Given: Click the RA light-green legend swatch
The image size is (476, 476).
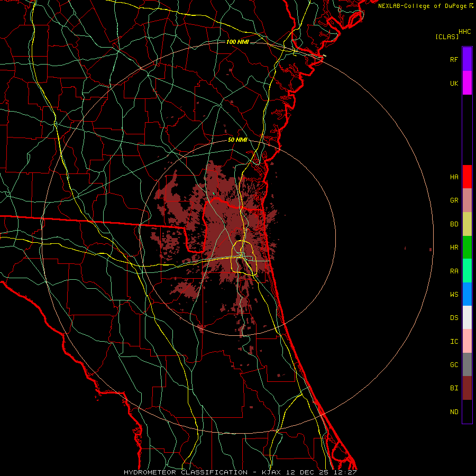Looking at the screenshot, I should point(467,271).
